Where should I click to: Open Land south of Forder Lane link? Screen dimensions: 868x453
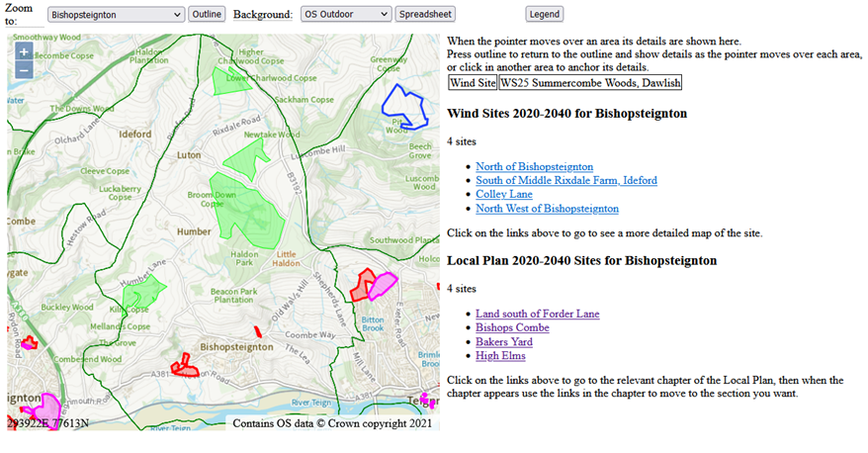(x=537, y=315)
